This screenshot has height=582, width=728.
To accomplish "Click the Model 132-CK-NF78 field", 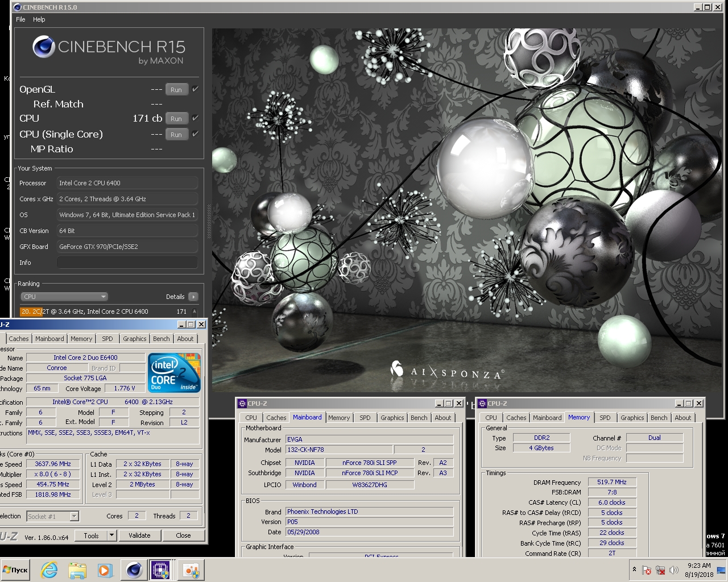I will (x=338, y=450).
